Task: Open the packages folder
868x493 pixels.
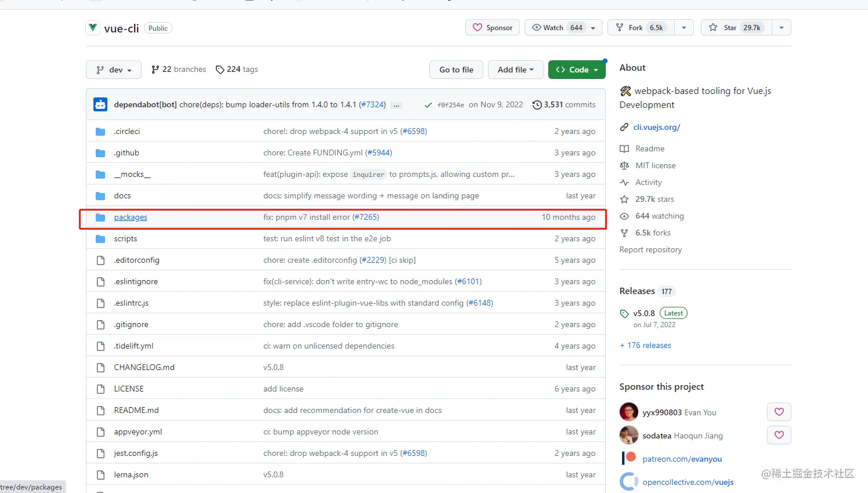Action: coord(131,217)
